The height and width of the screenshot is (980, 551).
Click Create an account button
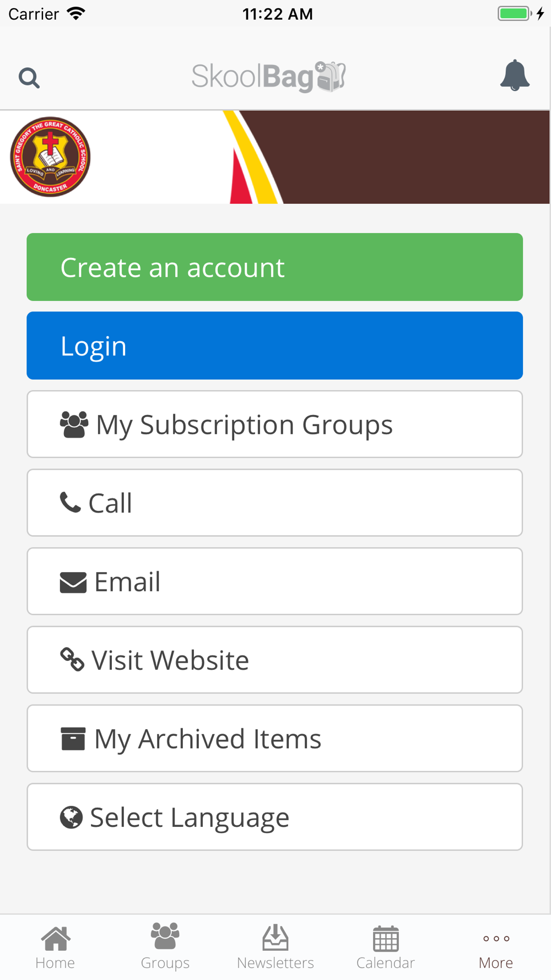click(274, 267)
